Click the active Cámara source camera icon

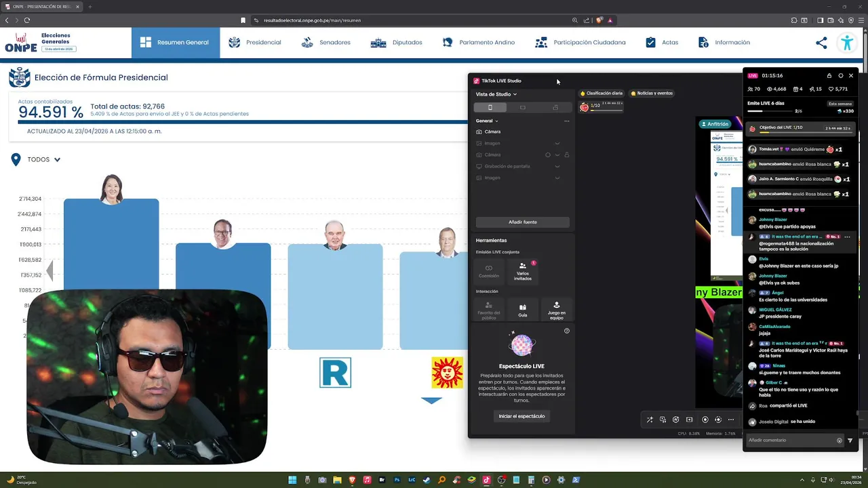tap(479, 131)
